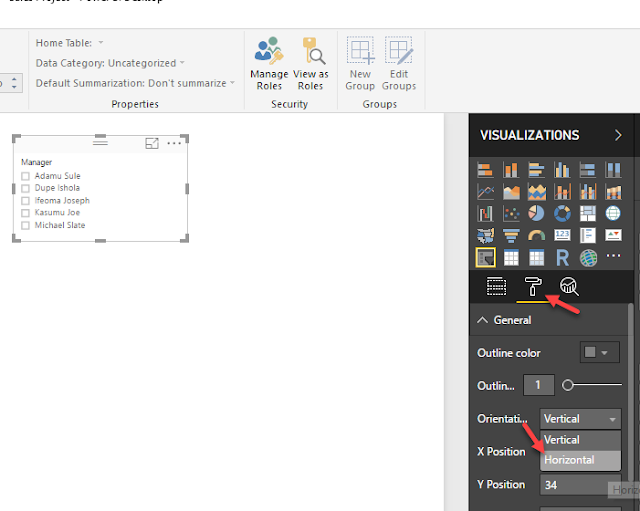The image size is (640, 511).
Task: Select the Clustered bar chart visual
Action: click(536, 170)
